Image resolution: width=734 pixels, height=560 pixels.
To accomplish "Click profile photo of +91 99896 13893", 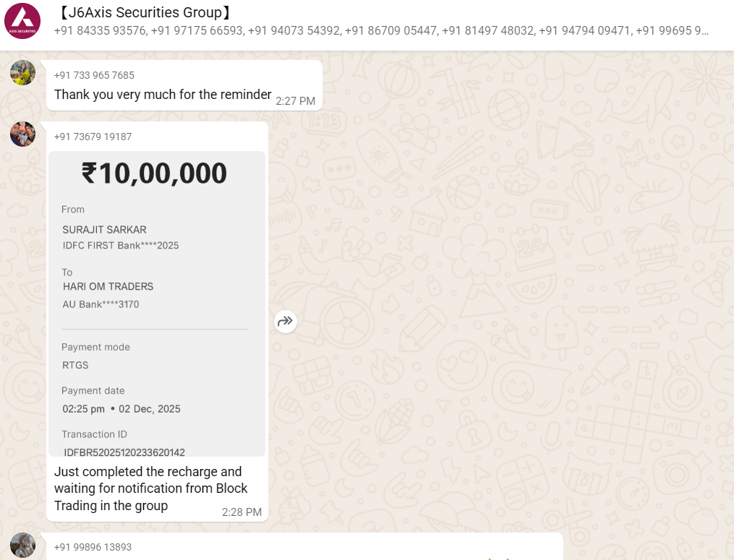I will point(22,545).
